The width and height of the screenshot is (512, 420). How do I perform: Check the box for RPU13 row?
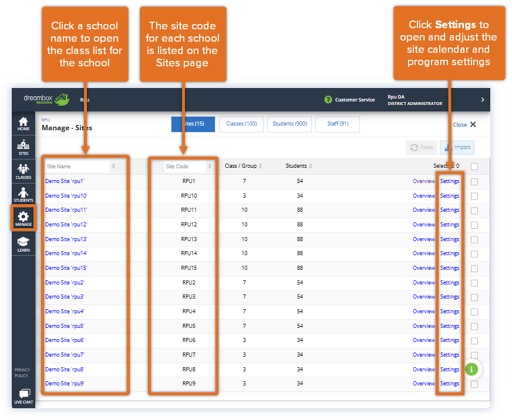pyautogui.click(x=474, y=240)
